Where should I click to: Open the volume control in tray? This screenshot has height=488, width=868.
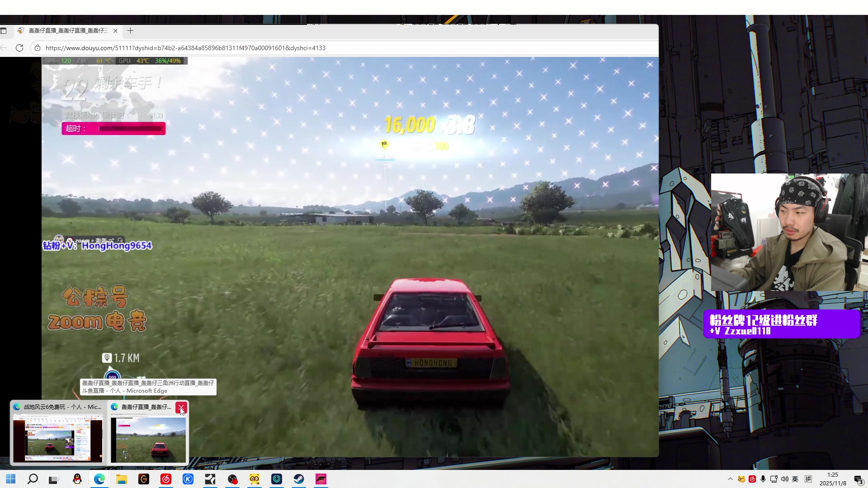coord(784,479)
